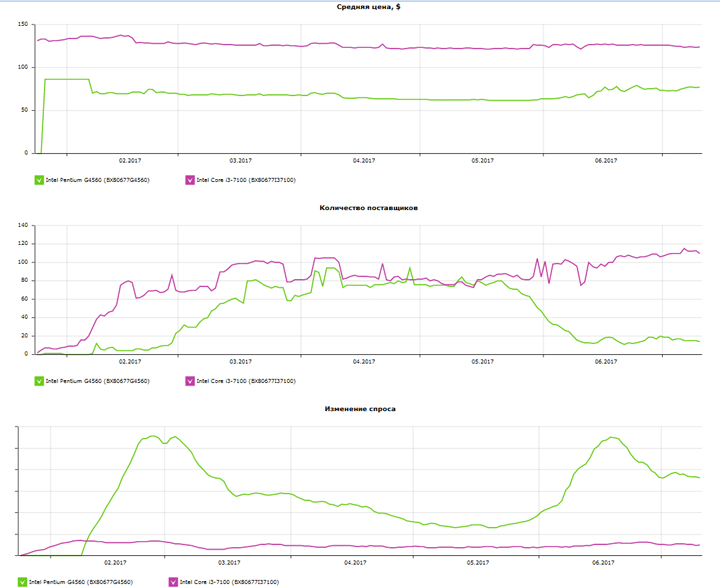
Task: Toggle purple Core i3-7100 checkbox under price chart
Action: (x=190, y=180)
